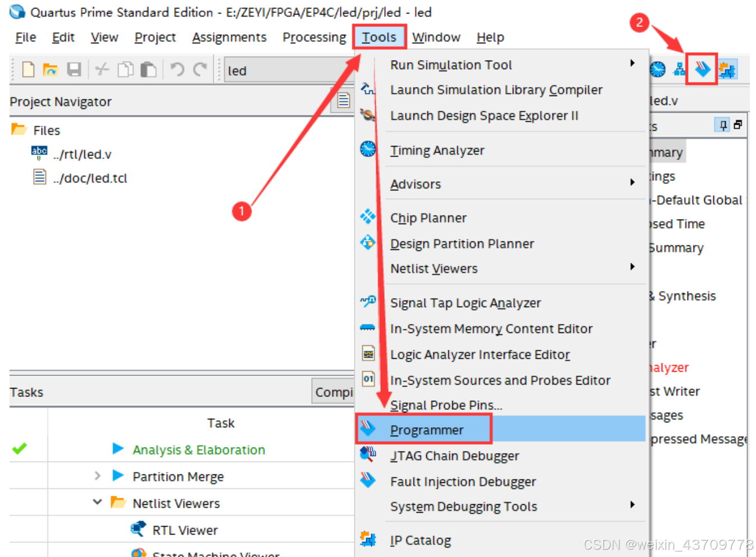Collapse the Netlist Viewers task folder

pyautogui.click(x=97, y=502)
